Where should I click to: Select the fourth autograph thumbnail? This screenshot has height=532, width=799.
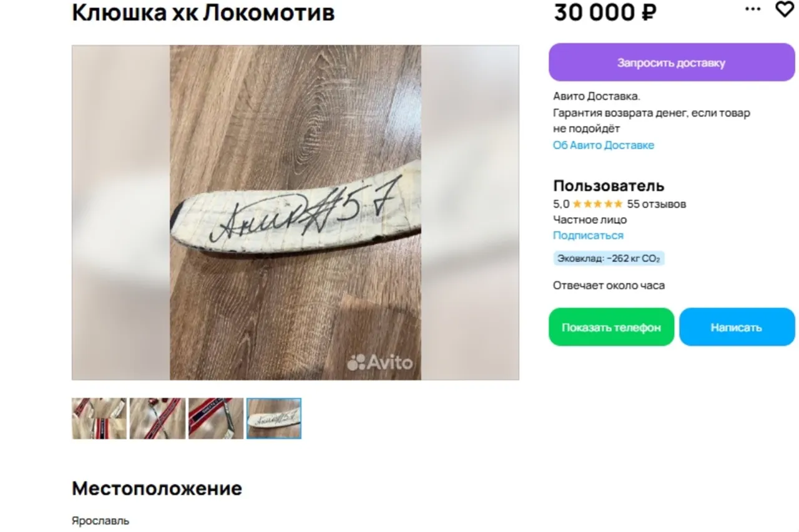pos(274,418)
